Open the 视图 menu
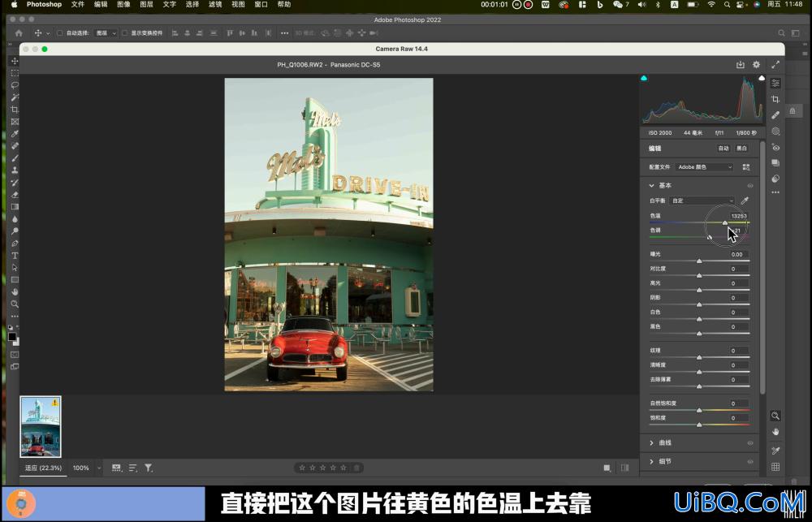The height and width of the screenshot is (522, 812). [x=238, y=4]
